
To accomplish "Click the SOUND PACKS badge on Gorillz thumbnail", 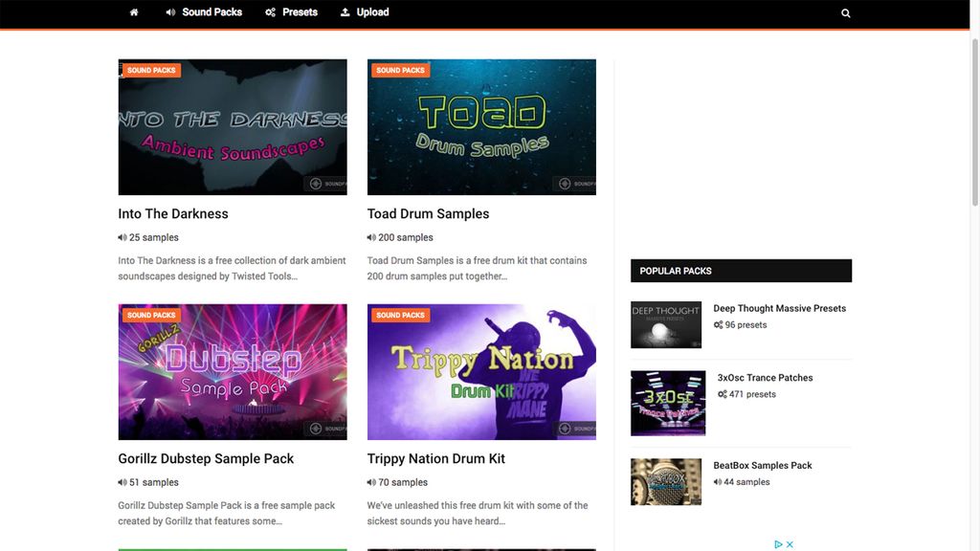I will coord(150,314).
